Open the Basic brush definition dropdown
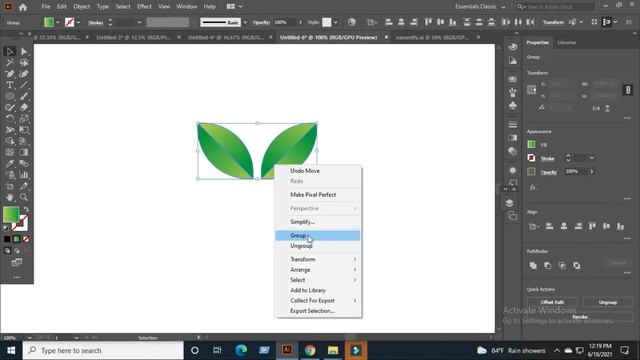 point(245,22)
